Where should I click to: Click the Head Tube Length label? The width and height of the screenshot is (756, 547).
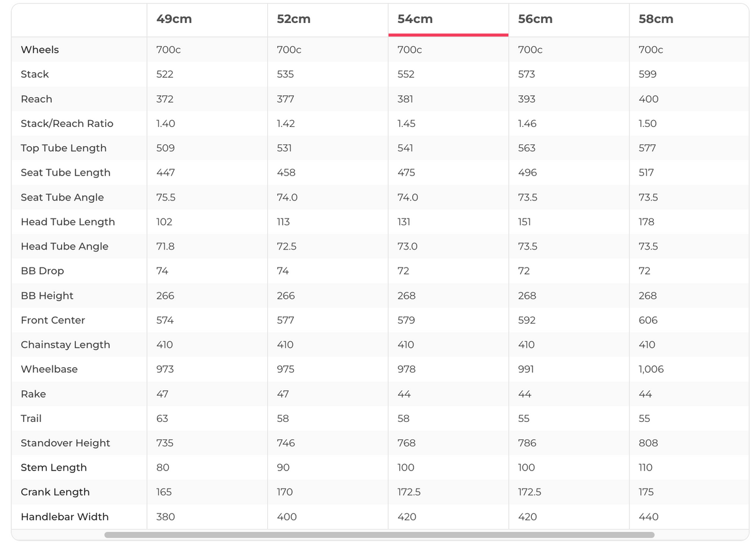tap(68, 222)
